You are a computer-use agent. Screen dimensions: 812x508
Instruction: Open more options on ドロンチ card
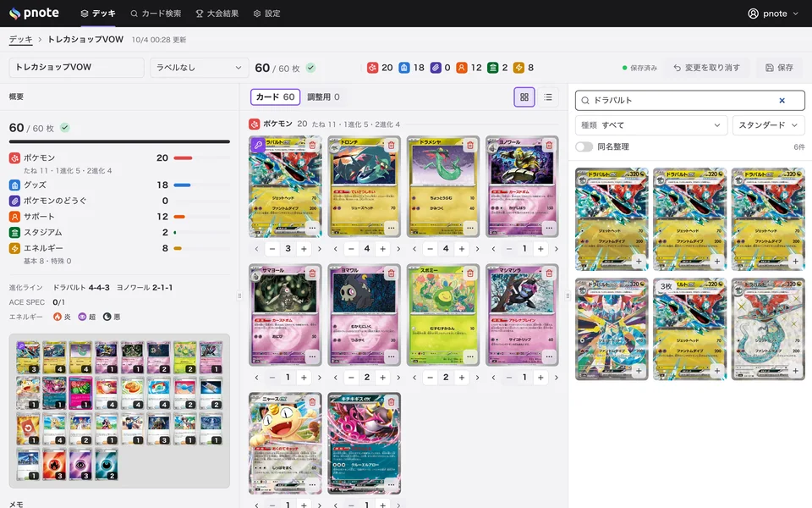(391, 228)
